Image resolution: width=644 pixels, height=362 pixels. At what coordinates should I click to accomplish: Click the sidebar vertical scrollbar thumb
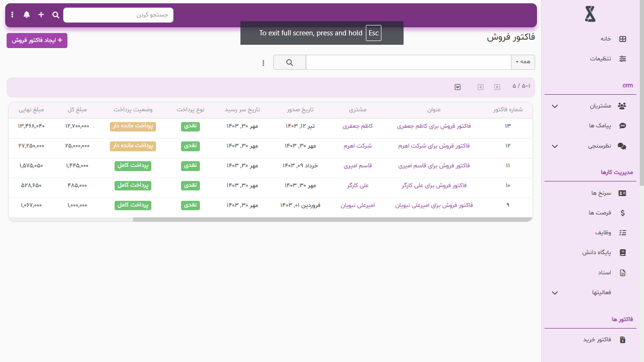[641, 92]
